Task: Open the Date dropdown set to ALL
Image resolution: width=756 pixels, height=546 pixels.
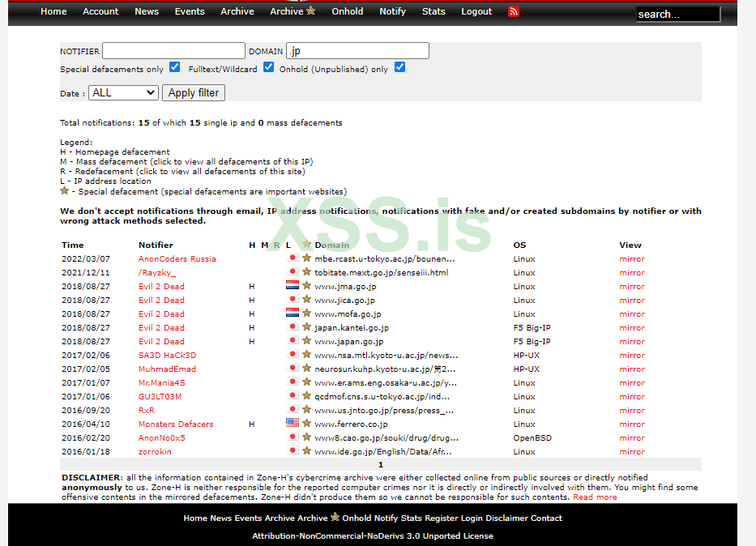Action: click(x=123, y=92)
